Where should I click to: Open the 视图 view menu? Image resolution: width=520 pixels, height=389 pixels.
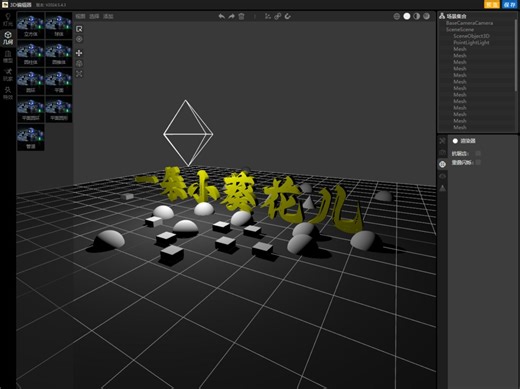tap(80, 16)
